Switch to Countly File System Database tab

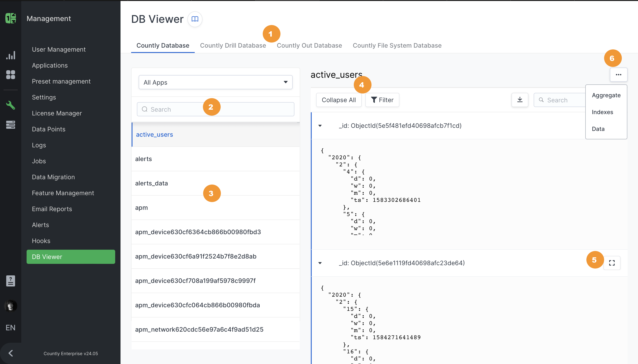pyautogui.click(x=397, y=45)
